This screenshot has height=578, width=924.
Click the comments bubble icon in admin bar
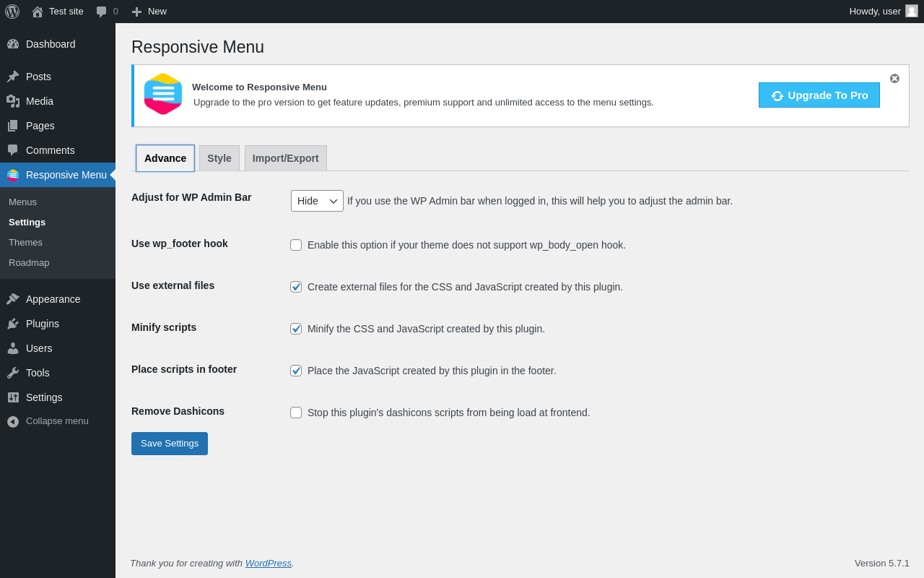point(102,12)
